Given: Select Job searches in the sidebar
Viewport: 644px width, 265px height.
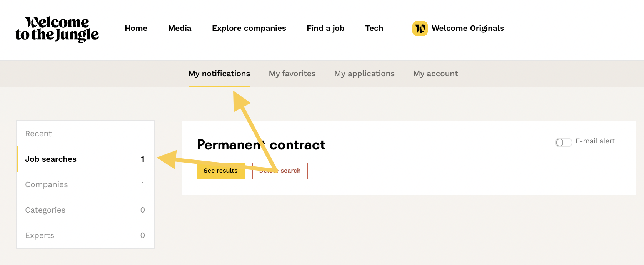Looking at the screenshot, I should [x=51, y=159].
